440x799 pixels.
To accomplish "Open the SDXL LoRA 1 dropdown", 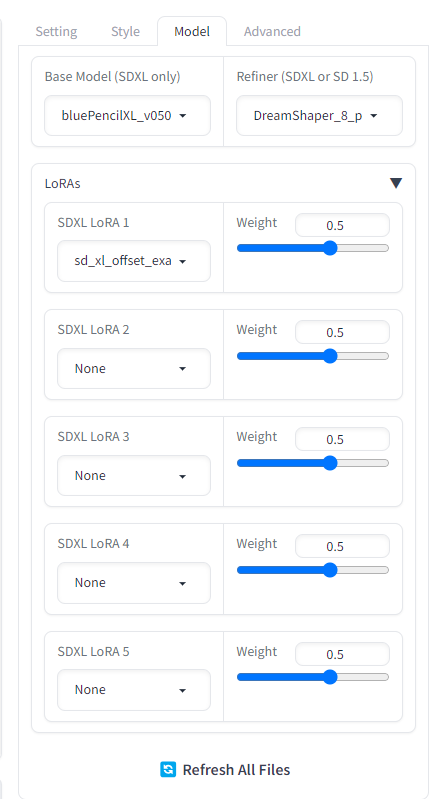I will (134, 261).
